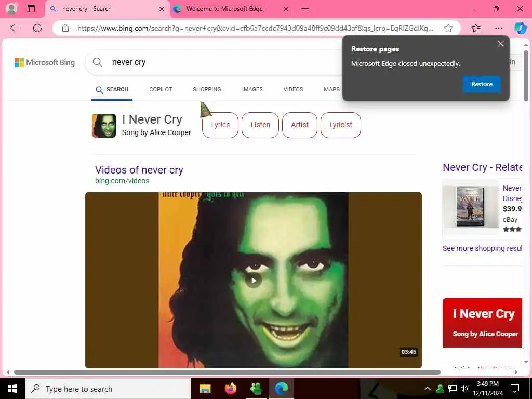This screenshot has height=399, width=532.
Task: Click the $39.9 price text
Action: (512, 209)
